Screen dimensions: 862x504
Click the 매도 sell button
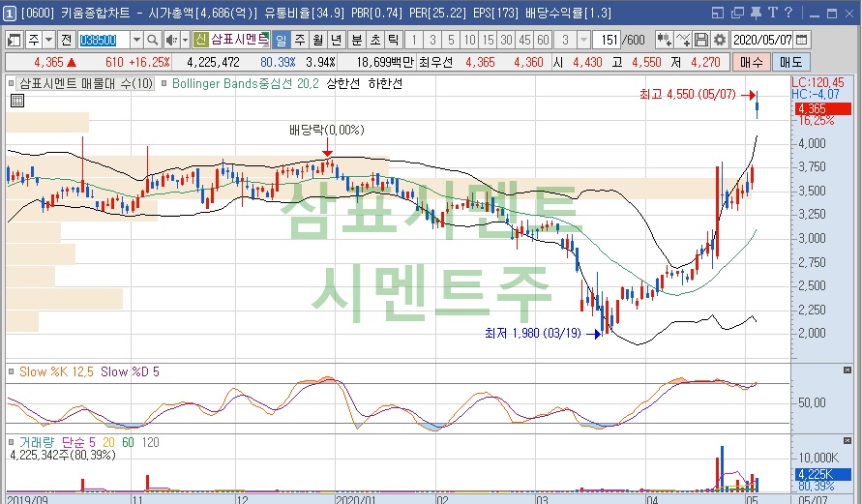(x=790, y=62)
